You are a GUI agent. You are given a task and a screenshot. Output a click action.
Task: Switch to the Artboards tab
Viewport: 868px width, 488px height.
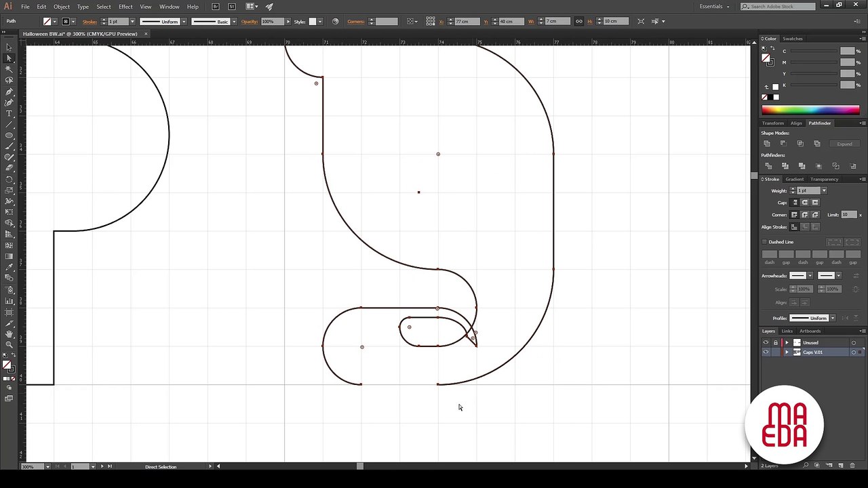click(x=810, y=331)
